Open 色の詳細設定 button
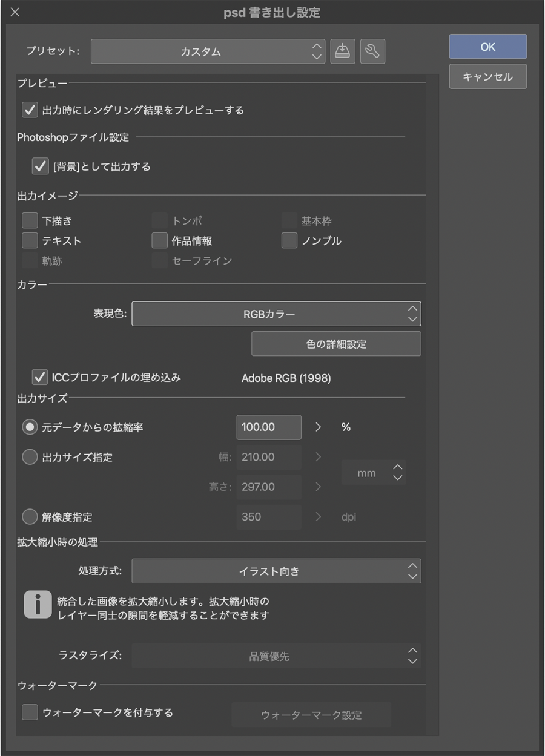The height and width of the screenshot is (756, 545). click(336, 344)
